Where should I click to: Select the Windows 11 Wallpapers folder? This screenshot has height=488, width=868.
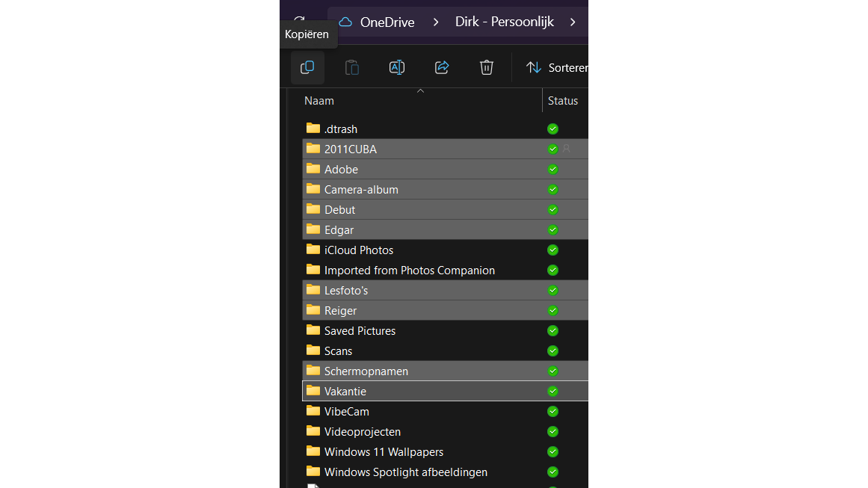click(x=384, y=451)
